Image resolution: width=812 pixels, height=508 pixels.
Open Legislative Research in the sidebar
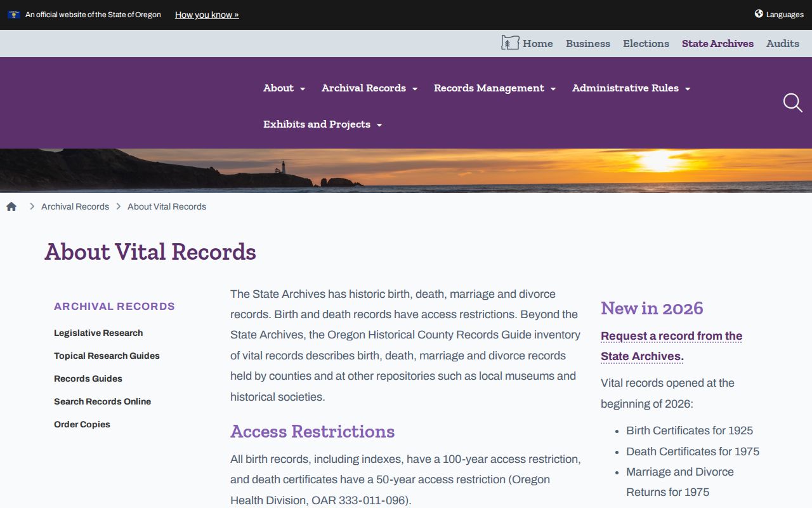(x=98, y=333)
